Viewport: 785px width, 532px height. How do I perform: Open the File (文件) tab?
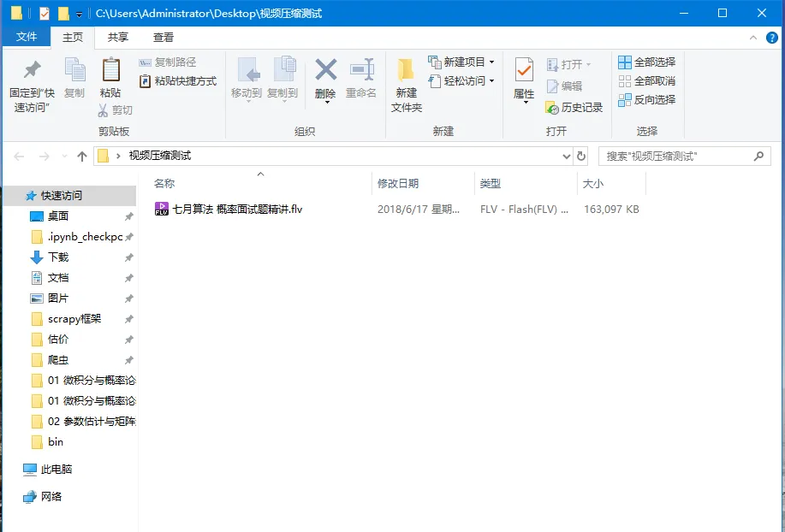tap(27, 37)
